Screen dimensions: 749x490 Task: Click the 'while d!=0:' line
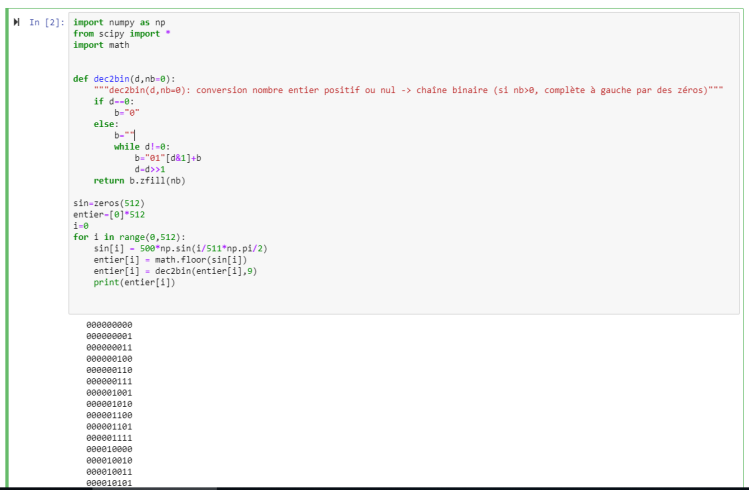pos(142,147)
